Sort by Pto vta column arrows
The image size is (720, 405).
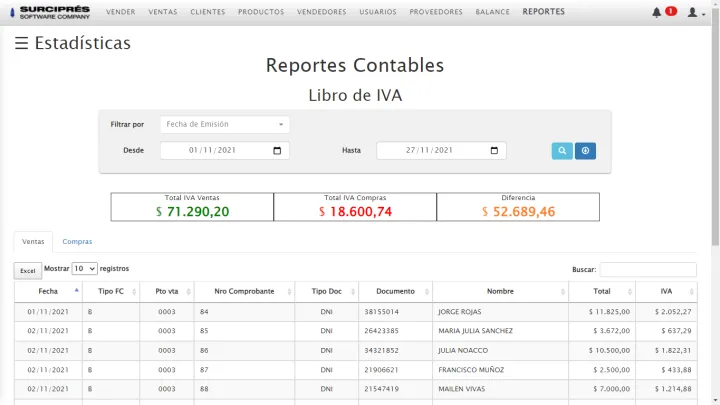point(188,292)
